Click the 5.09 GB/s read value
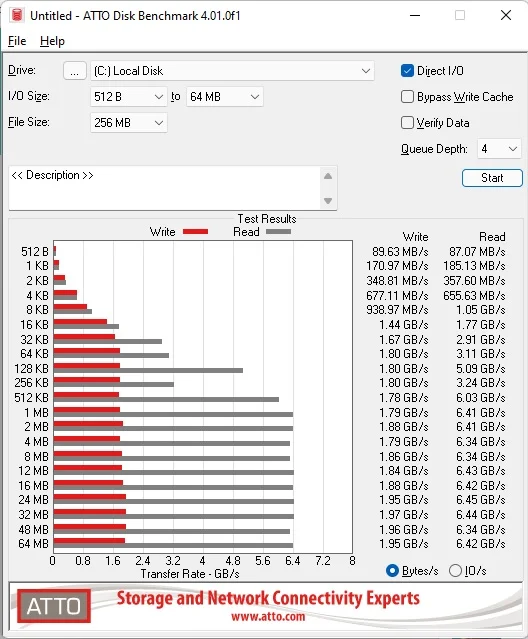This screenshot has width=528, height=639. tap(481, 369)
